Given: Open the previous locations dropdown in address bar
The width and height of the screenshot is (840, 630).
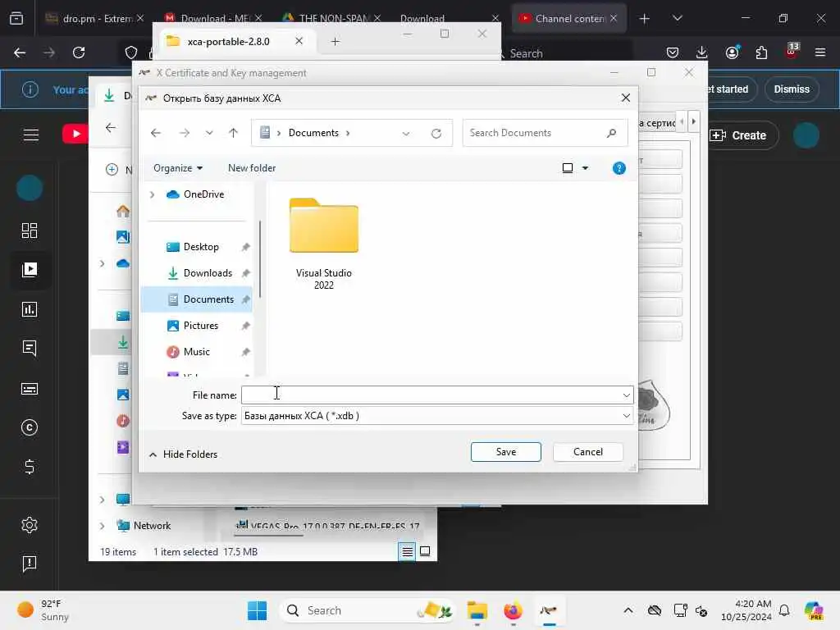Looking at the screenshot, I should click(405, 134).
